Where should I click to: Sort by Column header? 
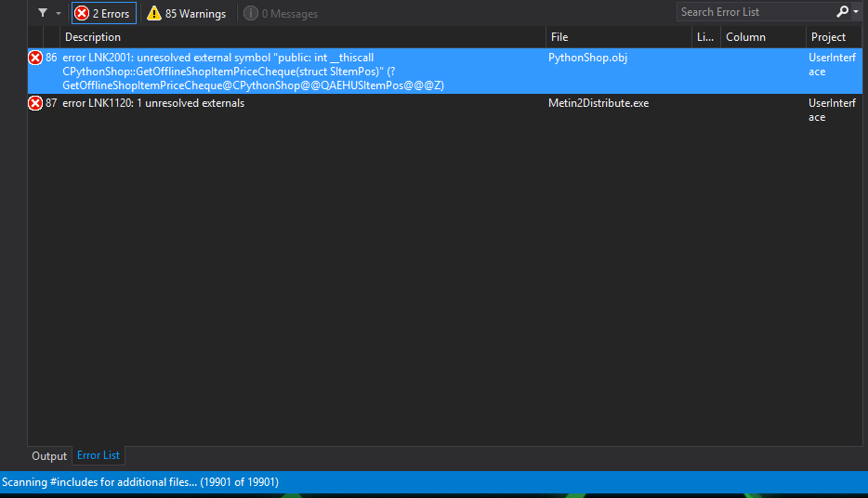(x=763, y=37)
